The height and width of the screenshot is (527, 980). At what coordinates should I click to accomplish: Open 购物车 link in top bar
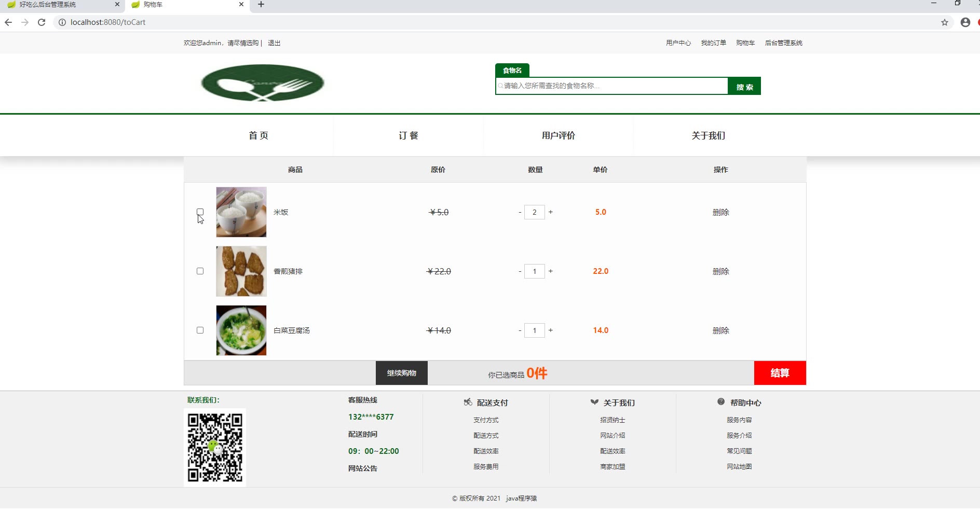pyautogui.click(x=745, y=43)
